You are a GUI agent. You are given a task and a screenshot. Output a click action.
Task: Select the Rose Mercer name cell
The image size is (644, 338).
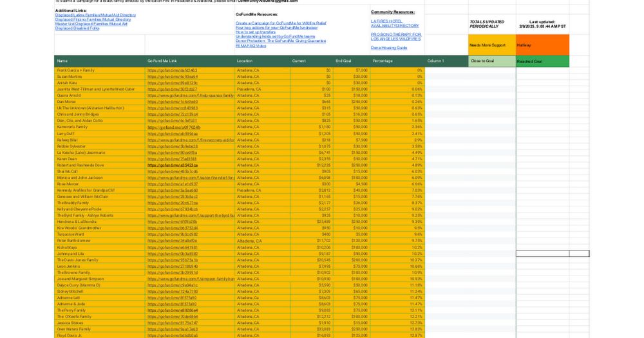point(99,184)
